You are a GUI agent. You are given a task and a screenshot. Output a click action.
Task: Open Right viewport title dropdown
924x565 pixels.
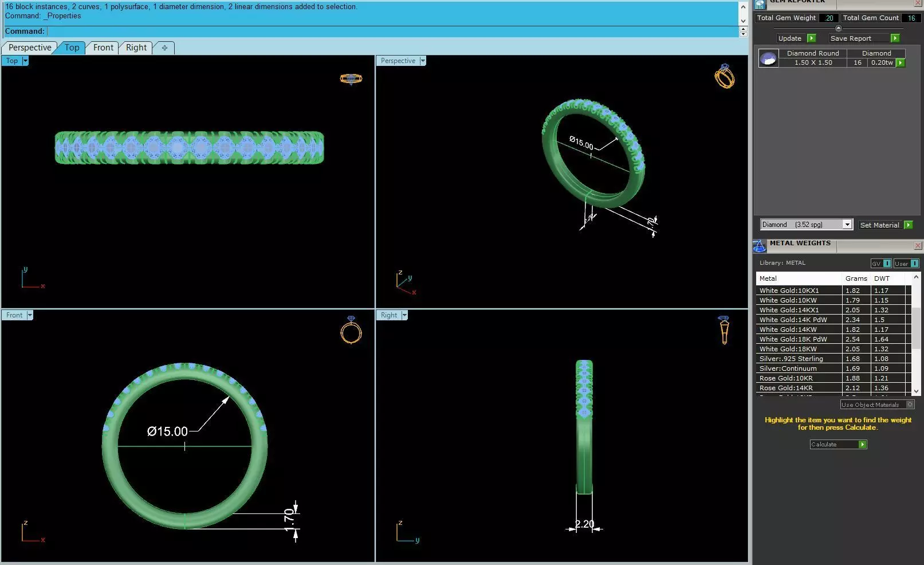404,315
